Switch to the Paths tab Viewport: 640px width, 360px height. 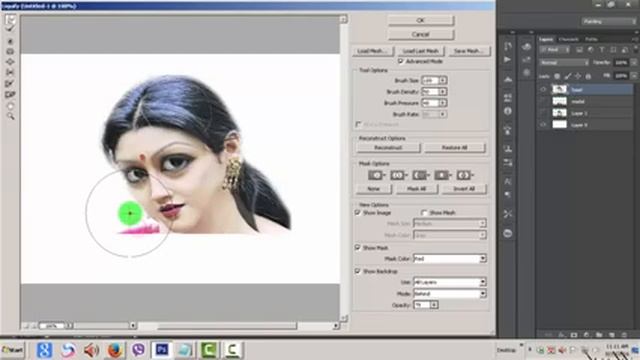click(x=591, y=39)
